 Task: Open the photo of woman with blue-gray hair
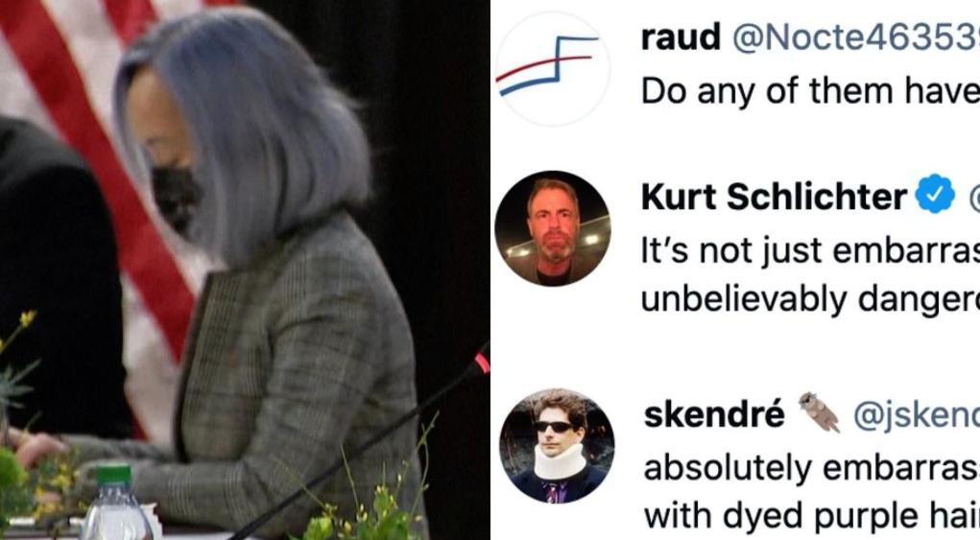tap(245, 270)
